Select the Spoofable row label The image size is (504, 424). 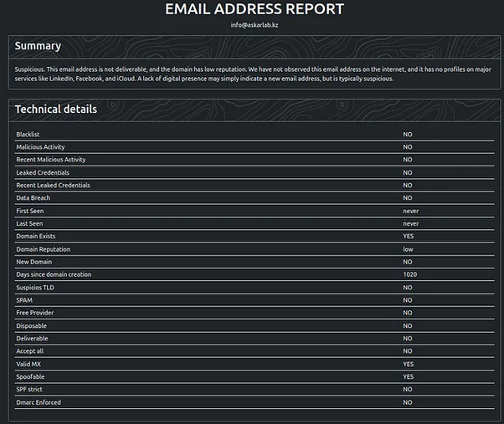click(32, 376)
